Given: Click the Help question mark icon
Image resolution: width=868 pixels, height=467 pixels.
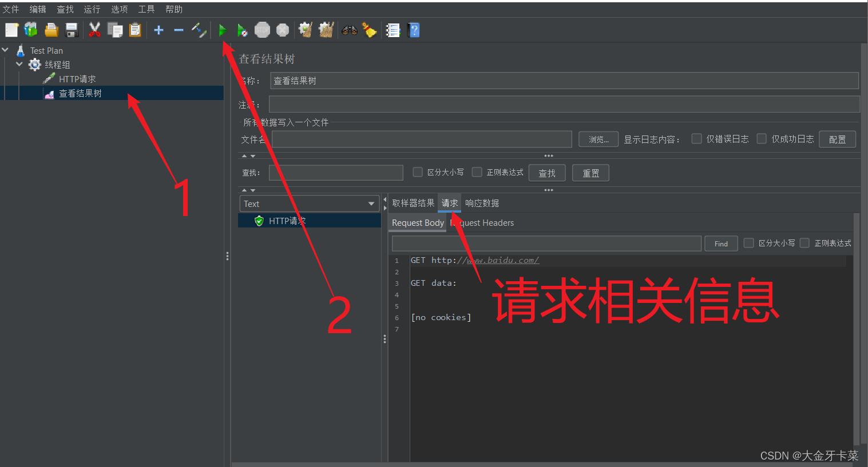Looking at the screenshot, I should pos(414,30).
